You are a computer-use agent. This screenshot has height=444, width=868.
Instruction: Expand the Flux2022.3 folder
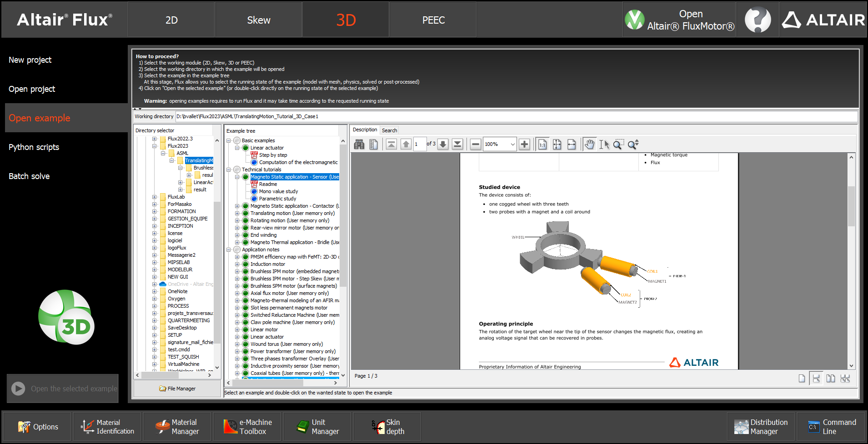pos(155,139)
